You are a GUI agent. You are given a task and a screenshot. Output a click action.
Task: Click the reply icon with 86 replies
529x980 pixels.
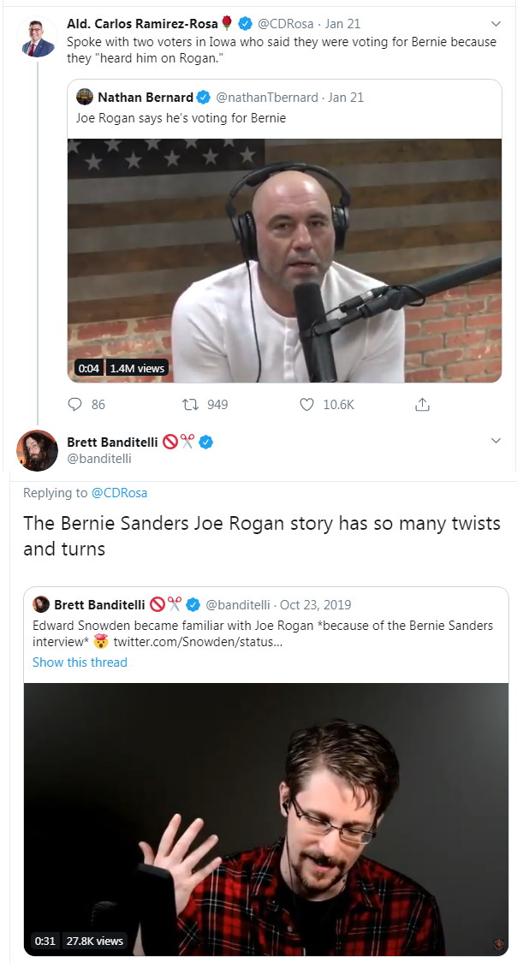click(75, 404)
